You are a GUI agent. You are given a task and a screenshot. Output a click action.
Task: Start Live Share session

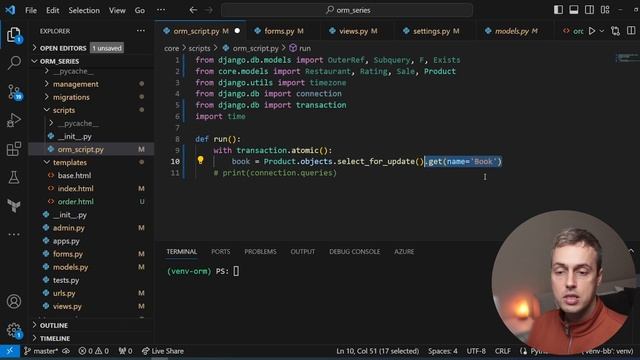point(162,351)
